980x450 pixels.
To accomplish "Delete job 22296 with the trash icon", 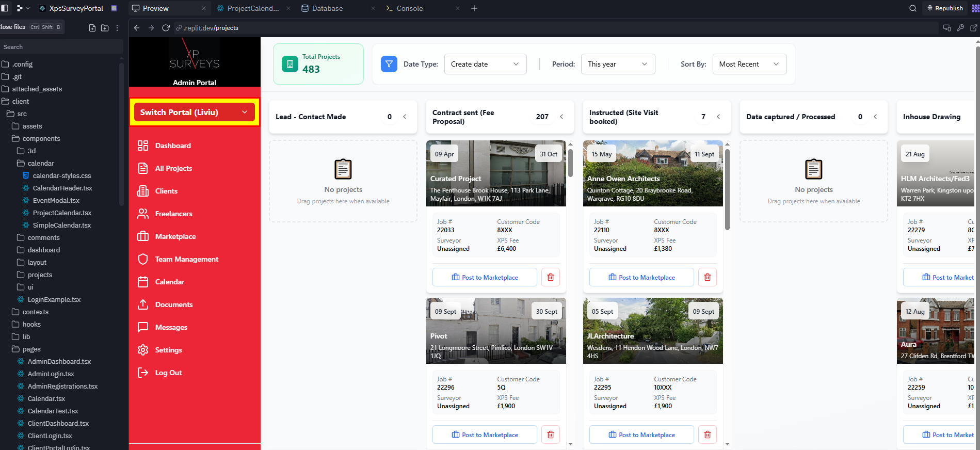I will pyautogui.click(x=551, y=435).
